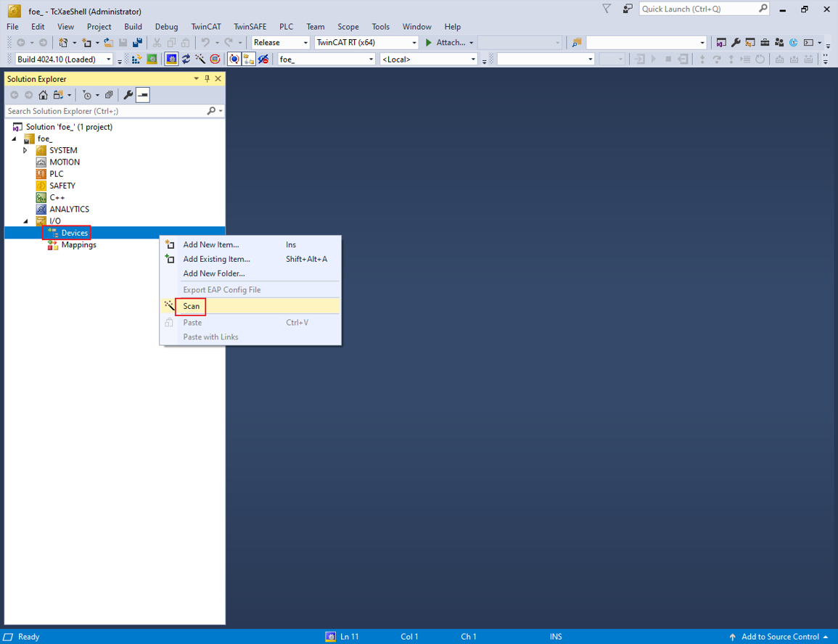838x644 pixels.
Task: Click the Scan magic wand toolbar icon
Action: tap(200, 59)
